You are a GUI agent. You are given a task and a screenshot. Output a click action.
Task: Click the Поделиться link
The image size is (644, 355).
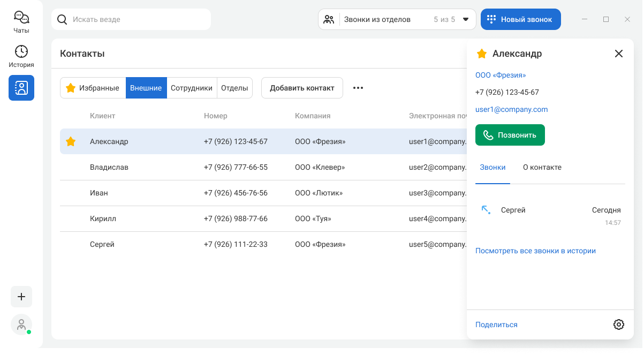(x=496, y=324)
